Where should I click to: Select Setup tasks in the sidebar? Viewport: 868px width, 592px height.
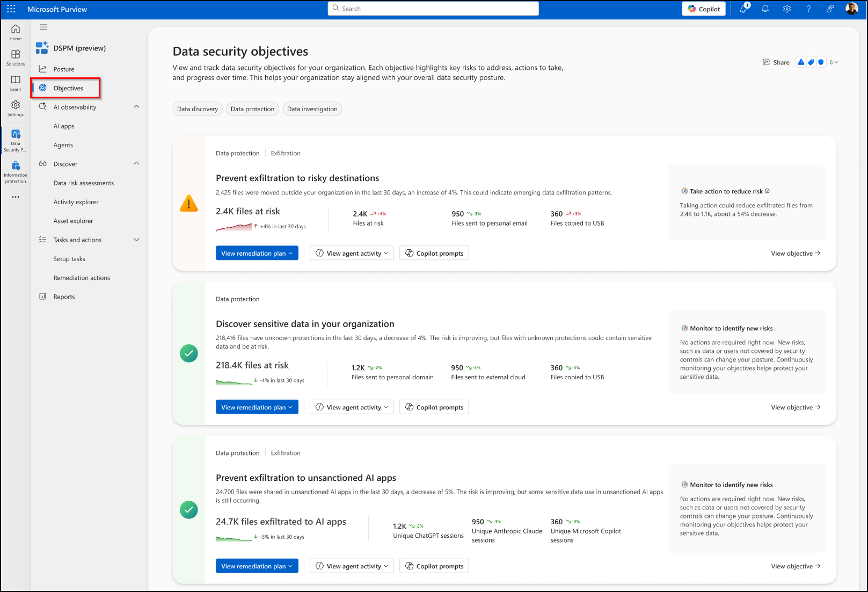69,258
